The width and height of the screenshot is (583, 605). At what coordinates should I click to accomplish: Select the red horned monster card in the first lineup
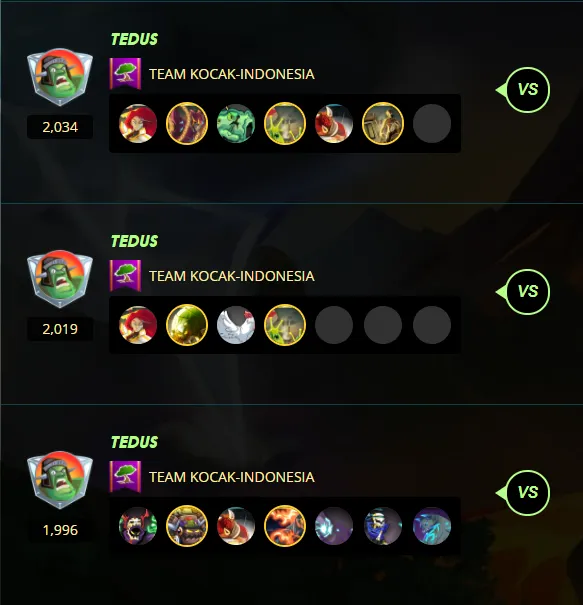coord(334,123)
